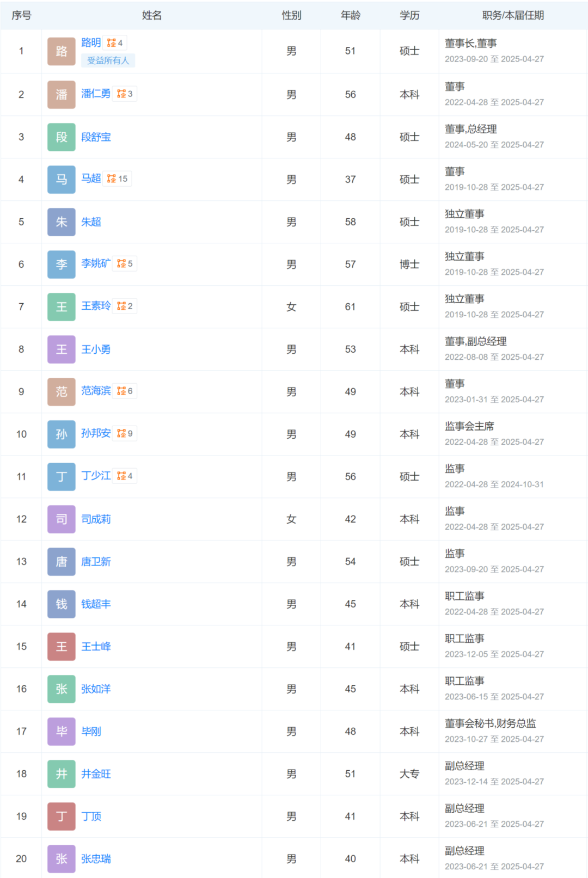Open 王小勇's profile link
The height and width of the screenshot is (878, 588).
pos(96,349)
